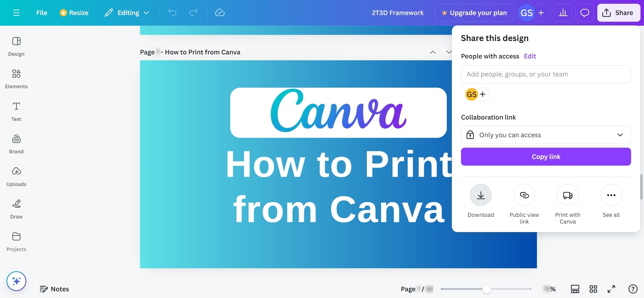644x298 pixels.
Task: Click the Copy link button
Action: pyautogui.click(x=546, y=157)
